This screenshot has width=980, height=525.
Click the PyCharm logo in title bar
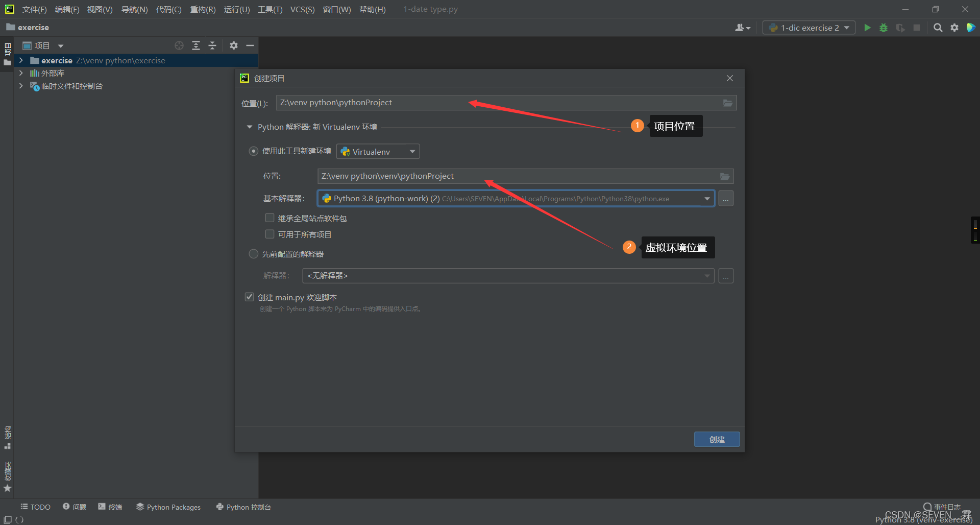pyautogui.click(x=9, y=9)
